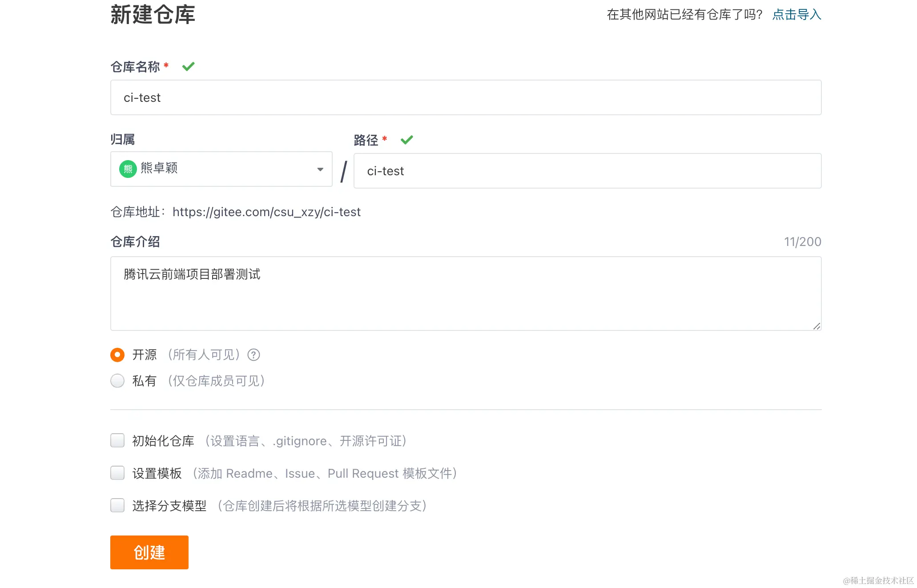Click the 11/200 character counter
The width and height of the screenshot is (917, 588).
(x=803, y=242)
